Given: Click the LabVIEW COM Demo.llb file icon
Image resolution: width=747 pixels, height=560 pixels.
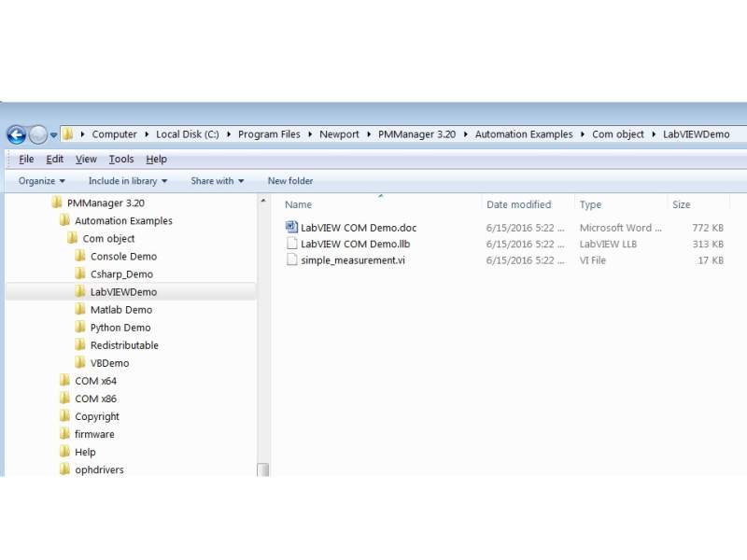Looking at the screenshot, I should point(291,244).
